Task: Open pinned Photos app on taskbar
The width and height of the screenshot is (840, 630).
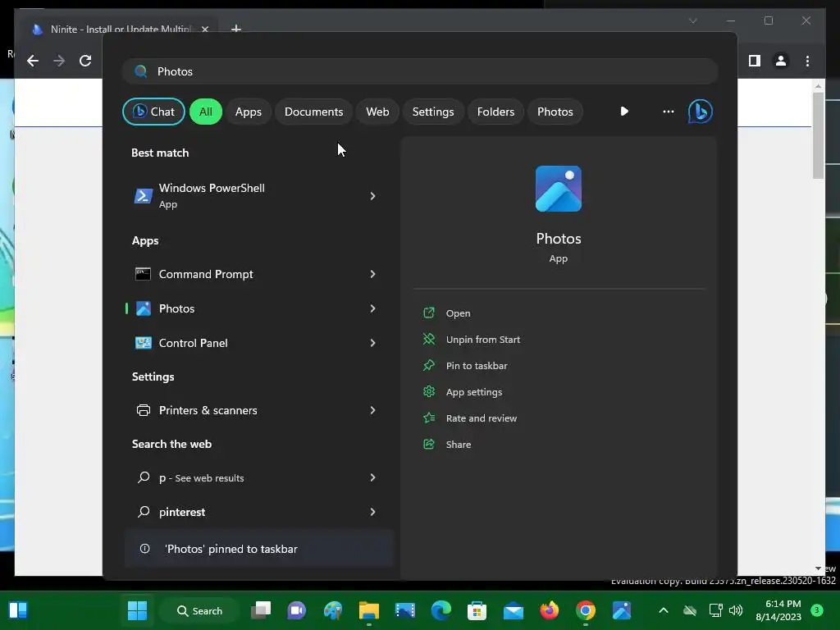Action: tap(622, 610)
